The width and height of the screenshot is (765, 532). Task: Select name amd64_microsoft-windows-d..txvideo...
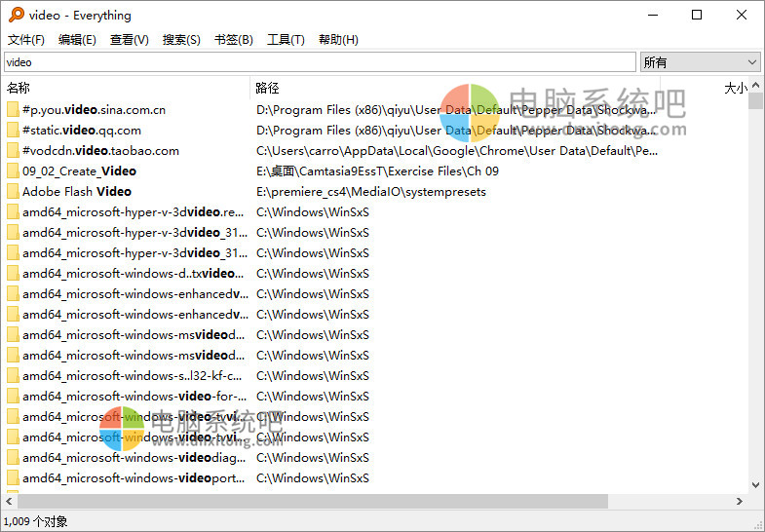[134, 274]
